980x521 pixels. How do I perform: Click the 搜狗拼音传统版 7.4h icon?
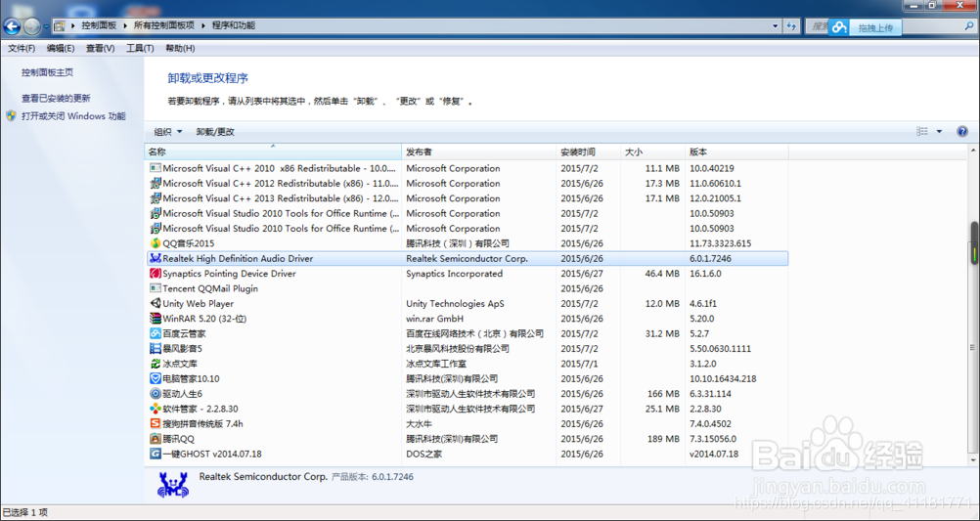[156, 423]
